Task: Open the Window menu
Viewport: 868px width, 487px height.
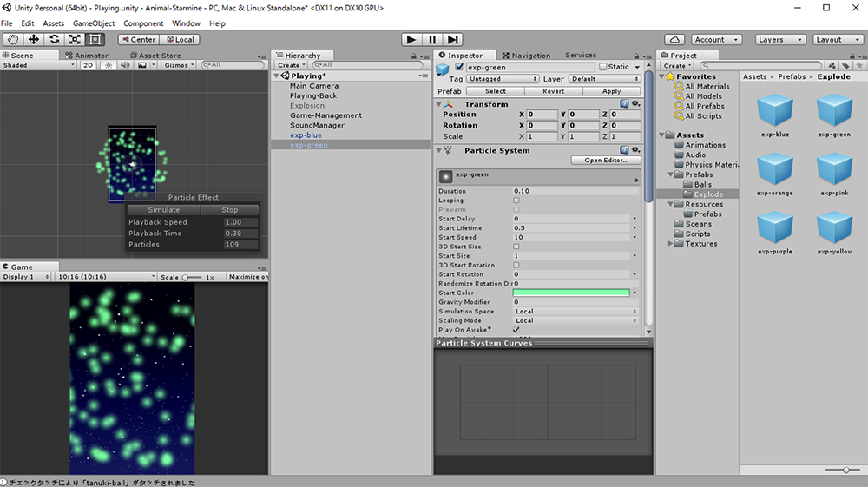Action: (186, 23)
